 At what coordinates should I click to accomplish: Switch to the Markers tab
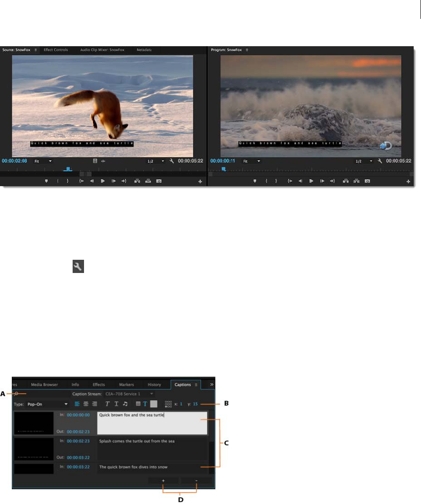pos(126,384)
